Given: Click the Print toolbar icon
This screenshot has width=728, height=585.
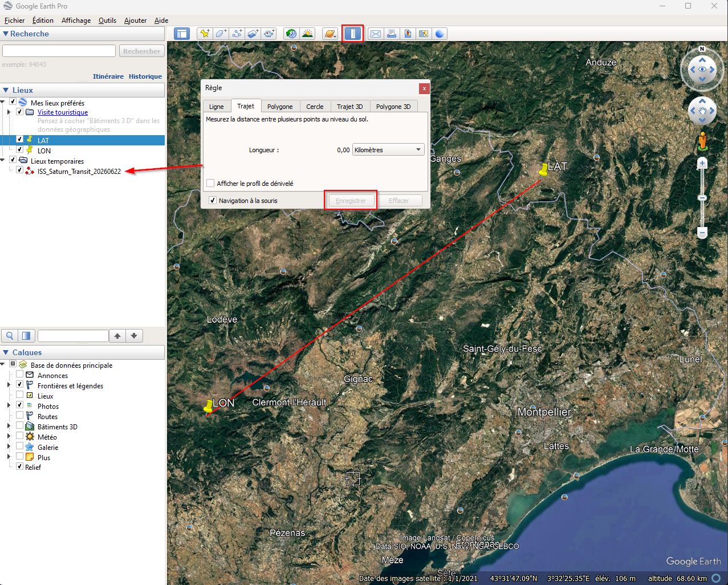Looking at the screenshot, I should tap(392, 34).
